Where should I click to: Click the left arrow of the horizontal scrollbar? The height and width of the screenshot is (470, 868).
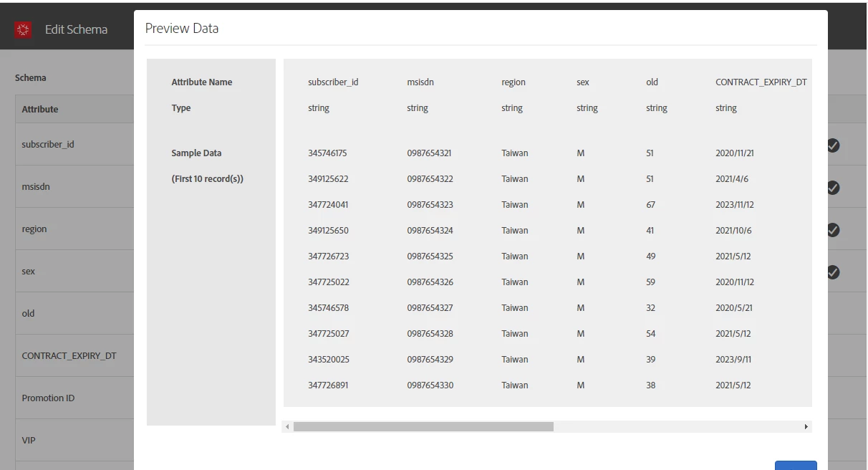tap(288, 427)
